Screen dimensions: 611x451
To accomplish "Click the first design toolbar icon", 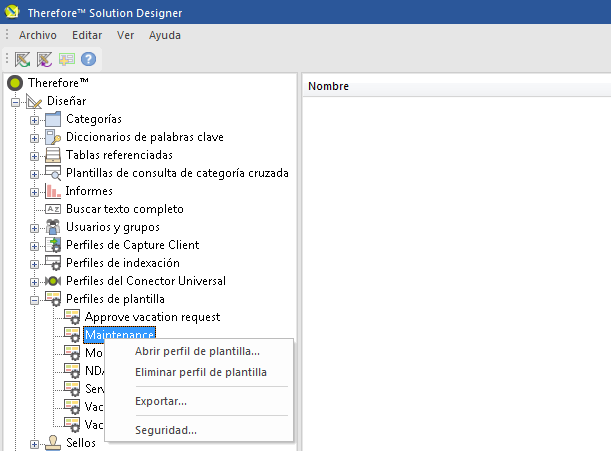I will [x=22, y=60].
